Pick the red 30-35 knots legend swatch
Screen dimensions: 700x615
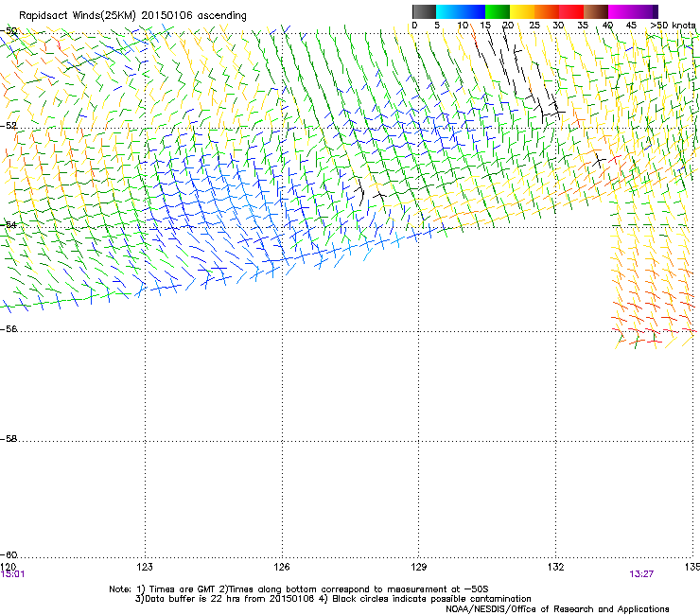point(571,11)
